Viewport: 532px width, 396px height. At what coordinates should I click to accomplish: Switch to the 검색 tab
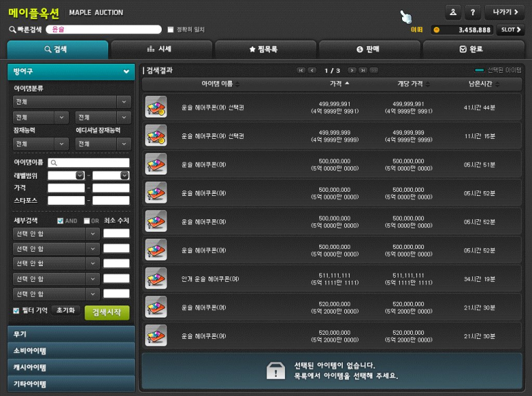58,49
